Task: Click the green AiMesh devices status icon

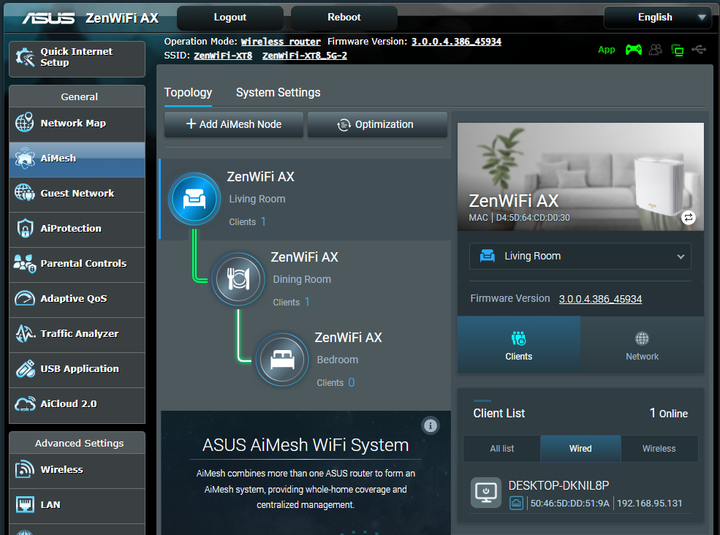Action: point(677,50)
